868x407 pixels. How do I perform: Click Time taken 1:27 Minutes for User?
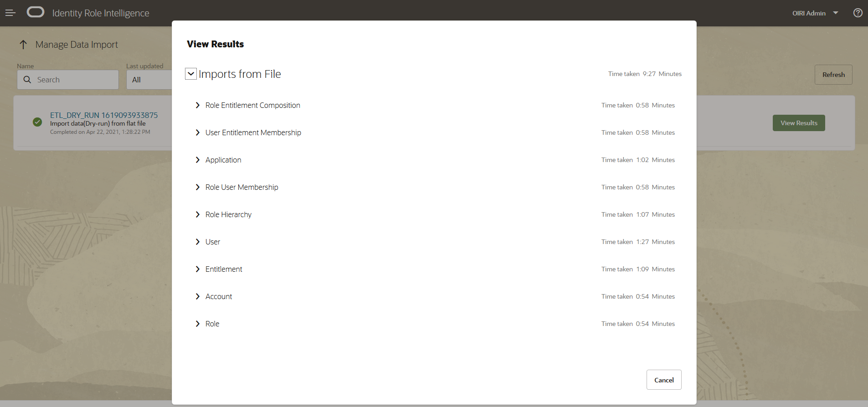[638, 242]
